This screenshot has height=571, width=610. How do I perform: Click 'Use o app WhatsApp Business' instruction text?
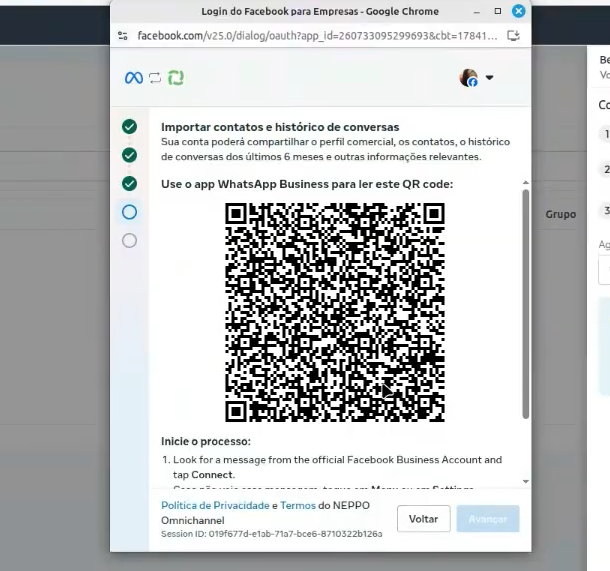pos(307,184)
